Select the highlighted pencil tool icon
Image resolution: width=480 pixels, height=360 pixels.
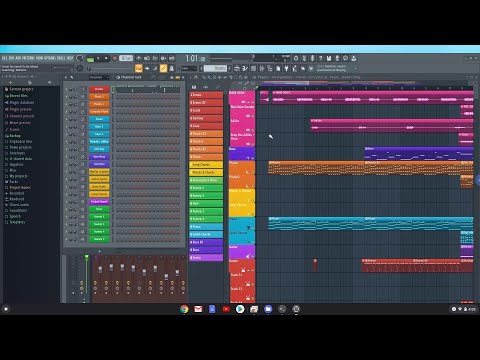(x=163, y=68)
